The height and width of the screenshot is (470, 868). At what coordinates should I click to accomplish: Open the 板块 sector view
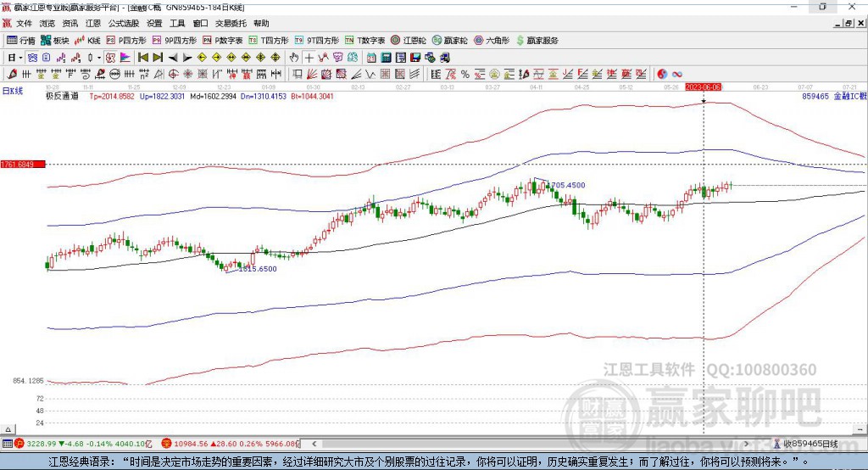tap(55, 41)
